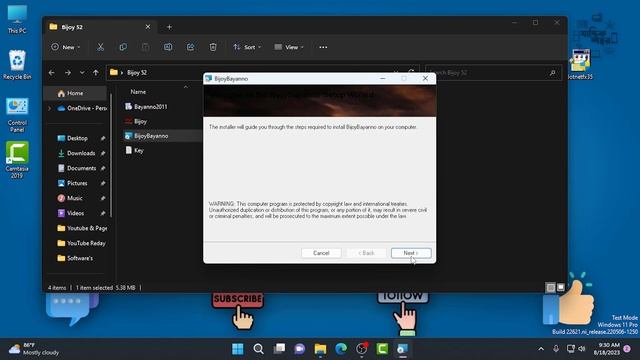Click Next in the BijoyBayanno installer
The image size is (640, 360).
click(x=411, y=253)
